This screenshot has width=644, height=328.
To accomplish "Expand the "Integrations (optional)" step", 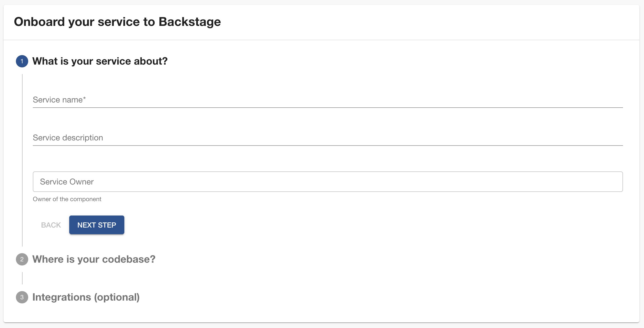I will pyautogui.click(x=86, y=297).
